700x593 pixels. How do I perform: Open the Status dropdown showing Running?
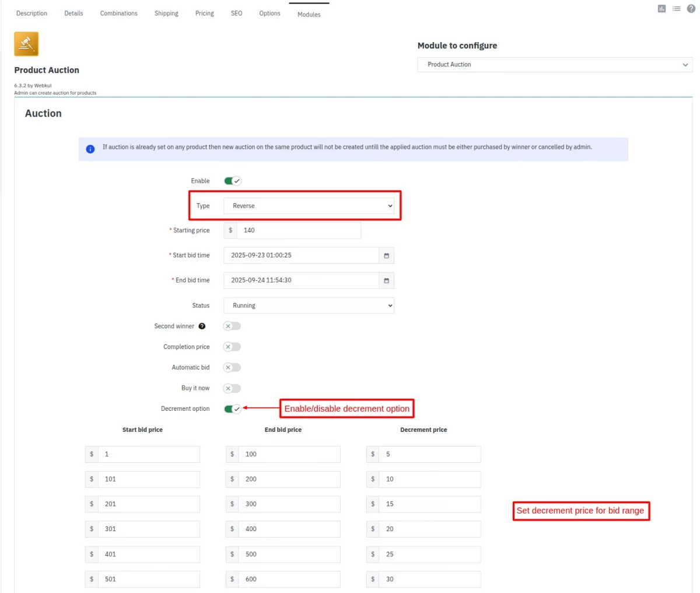(309, 306)
